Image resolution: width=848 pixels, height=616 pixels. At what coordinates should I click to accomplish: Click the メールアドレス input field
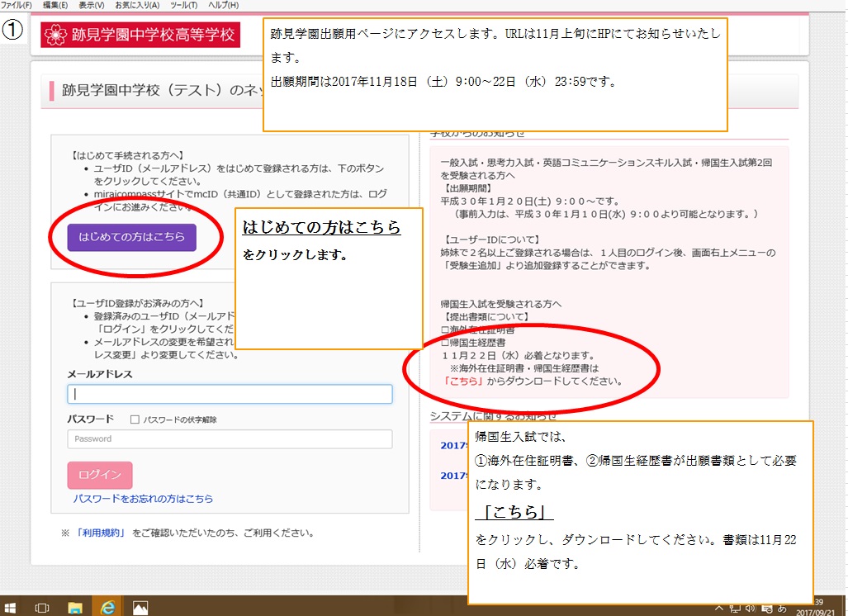[230, 394]
